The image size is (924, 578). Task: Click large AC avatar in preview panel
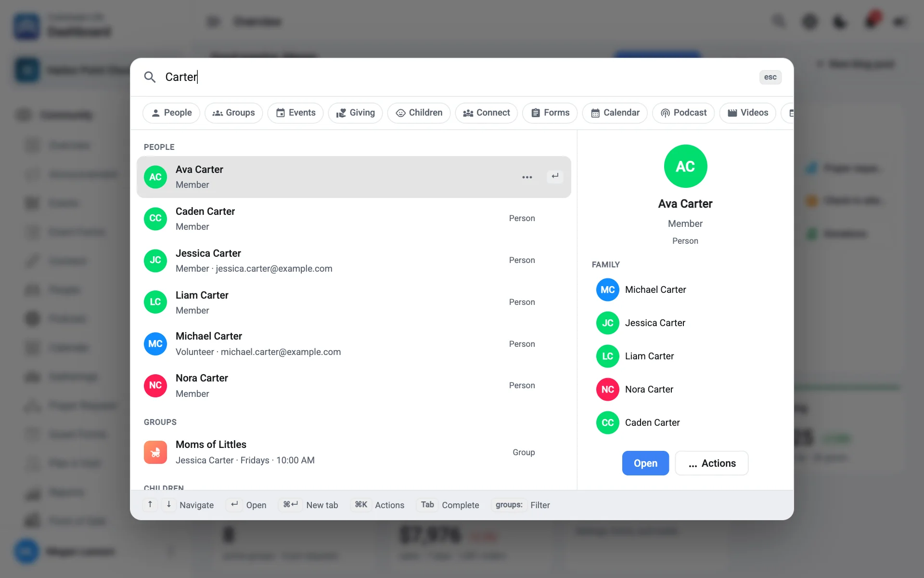pyautogui.click(x=685, y=166)
